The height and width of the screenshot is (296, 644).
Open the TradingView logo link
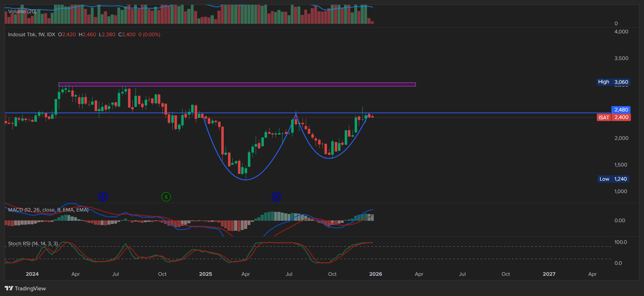25,288
